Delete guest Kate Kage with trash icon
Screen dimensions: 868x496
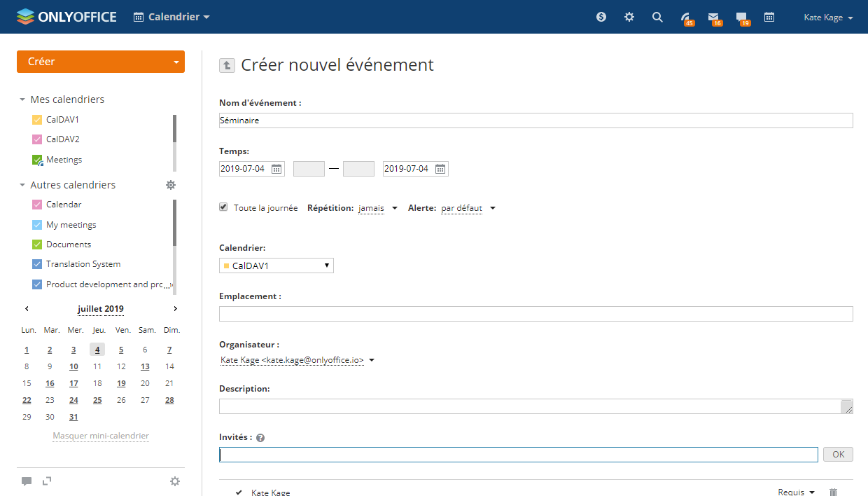click(x=833, y=492)
